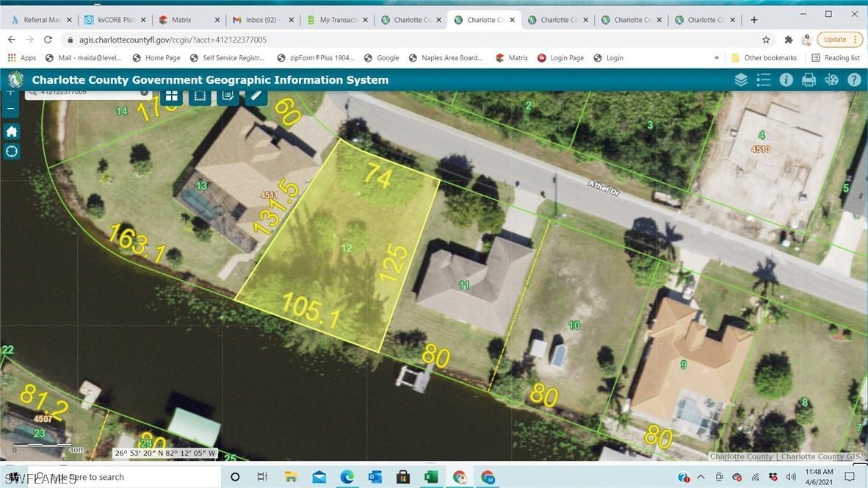This screenshot has height=488, width=868.
Task: Toggle the edit annotation tool
Action: pyautogui.click(x=228, y=95)
